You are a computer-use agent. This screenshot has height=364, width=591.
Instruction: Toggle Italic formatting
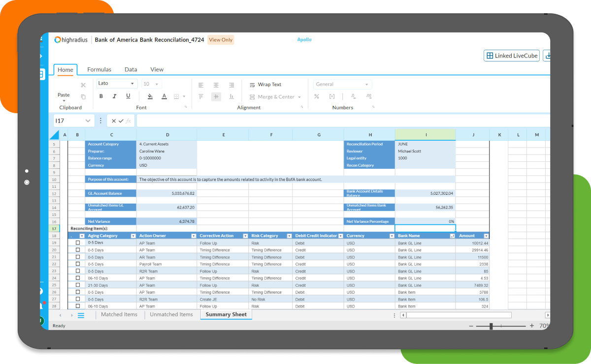pyautogui.click(x=115, y=96)
